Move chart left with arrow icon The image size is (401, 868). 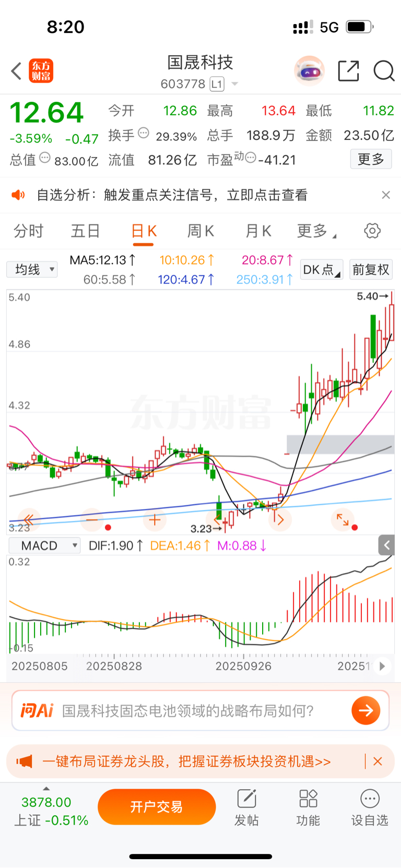217,520
